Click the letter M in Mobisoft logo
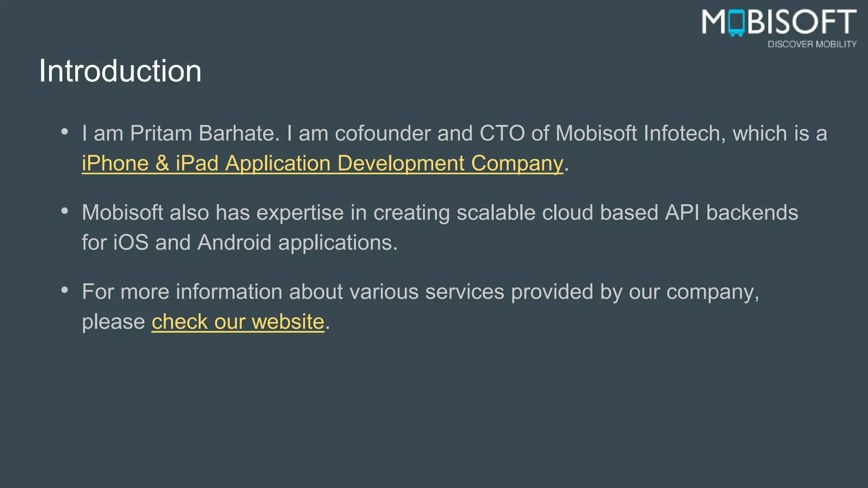868x488 pixels. pyautogui.click(x=714, y=22)
